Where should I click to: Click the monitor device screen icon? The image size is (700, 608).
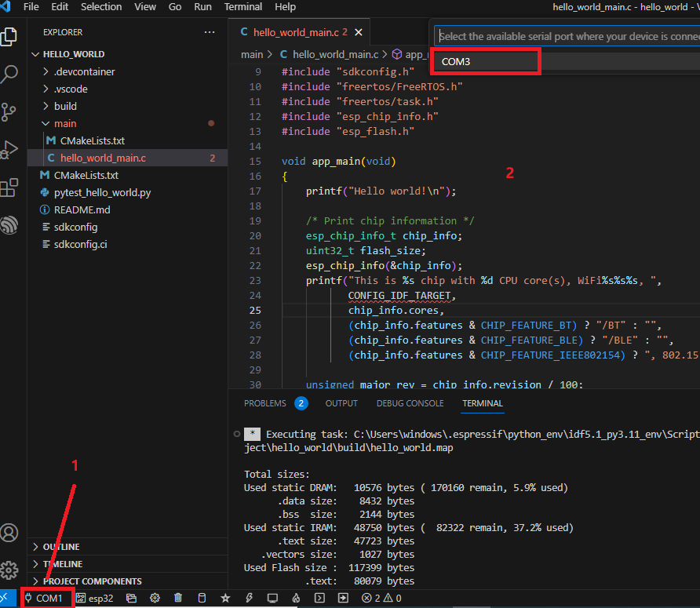(x=272, y=598)
